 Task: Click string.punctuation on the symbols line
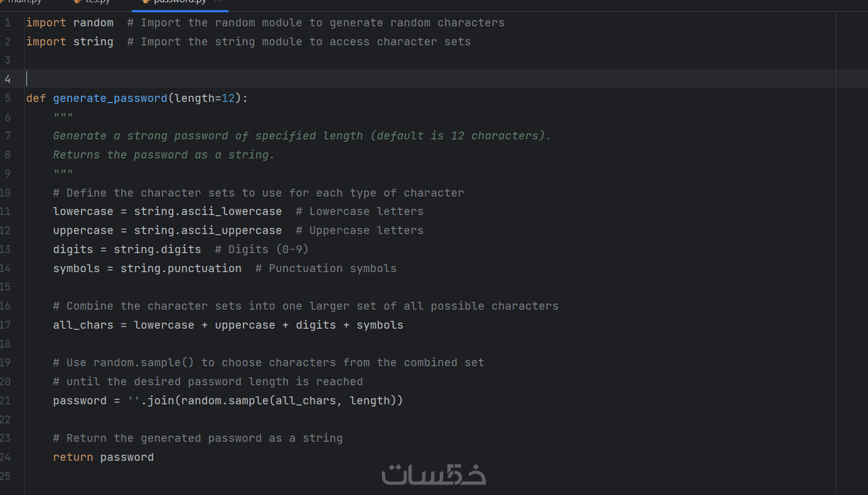click(181, 268)
